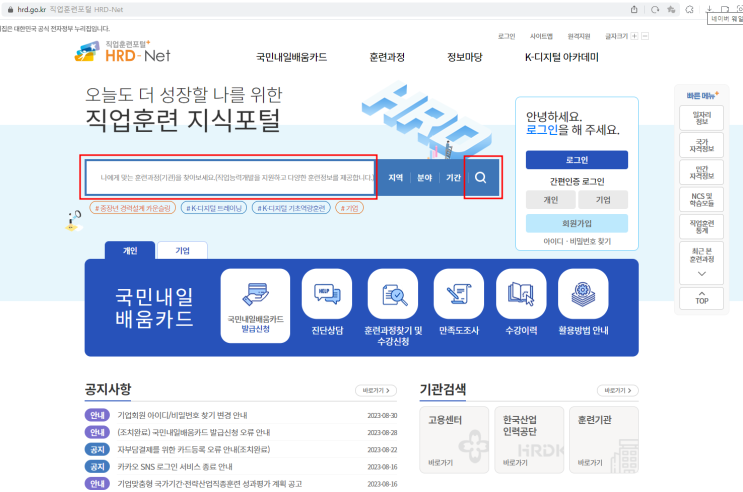The image size is (743, 492).
Task: Click the magnifier search icon button
Action: coord(480,177)
